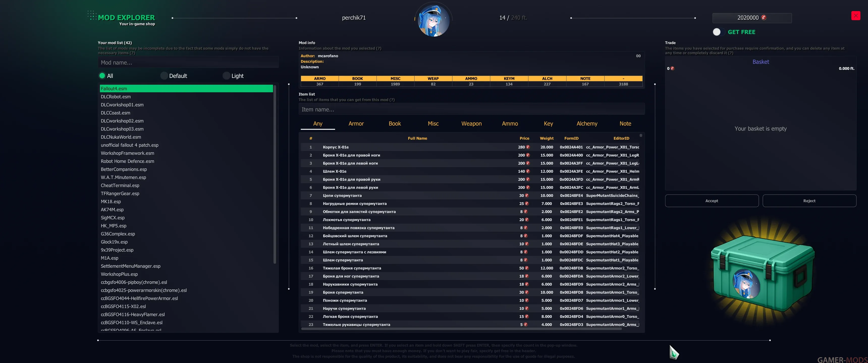Select the All mod filter radio

(x=102, y=76)
